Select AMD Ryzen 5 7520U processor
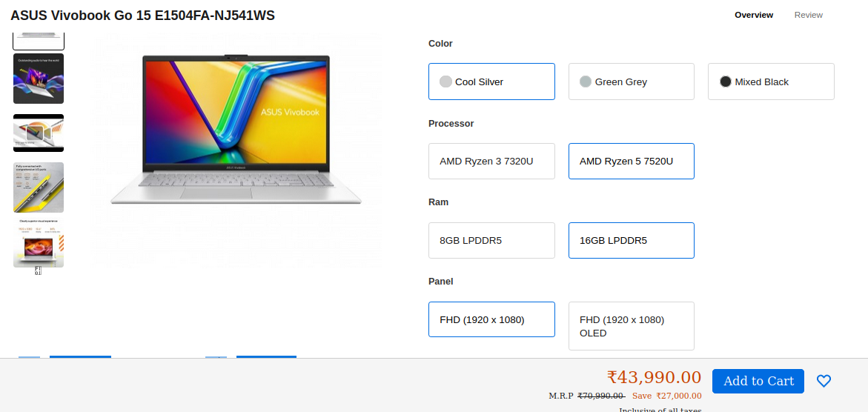The width and height of the screenshot is (868, 412). pyautogui.click(x=631, y=161)
